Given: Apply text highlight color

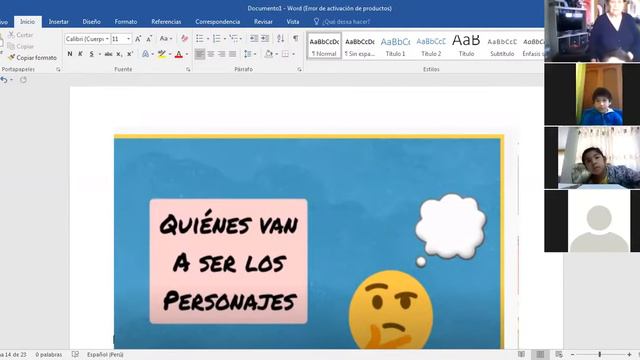Looking at the screenshot, I should [162, 54].
